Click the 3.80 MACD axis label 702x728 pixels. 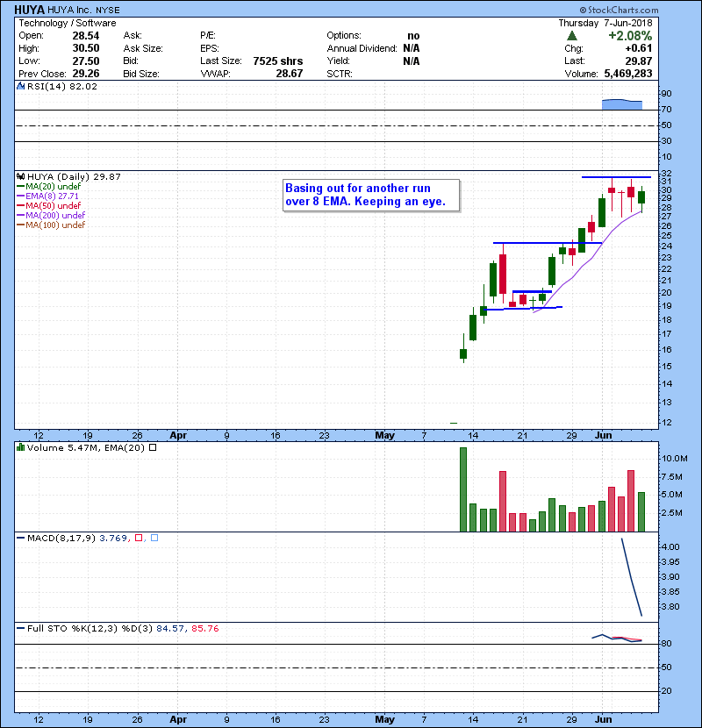tap(670, 607)
